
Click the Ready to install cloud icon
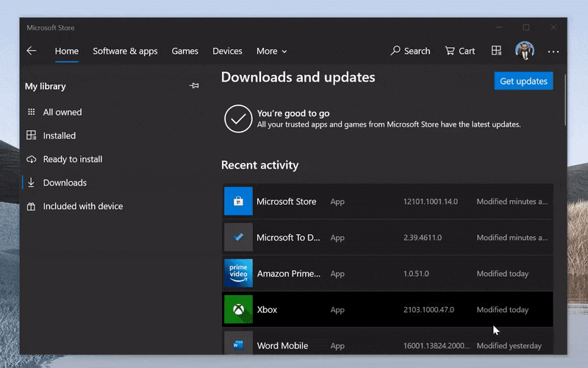tap(31, 159)
